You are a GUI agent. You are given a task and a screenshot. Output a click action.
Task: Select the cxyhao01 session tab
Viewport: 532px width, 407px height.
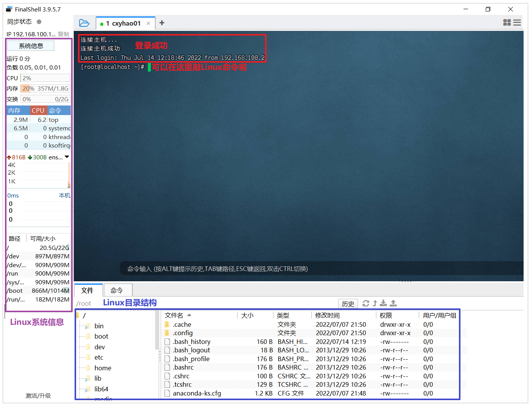(x=123, y=23)
